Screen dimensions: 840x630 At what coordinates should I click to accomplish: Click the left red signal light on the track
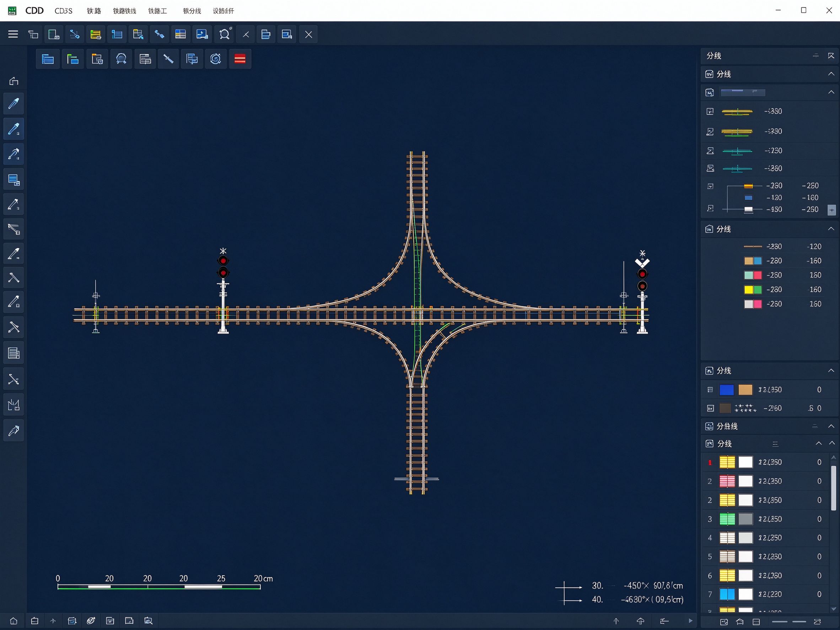click(223, 266)
